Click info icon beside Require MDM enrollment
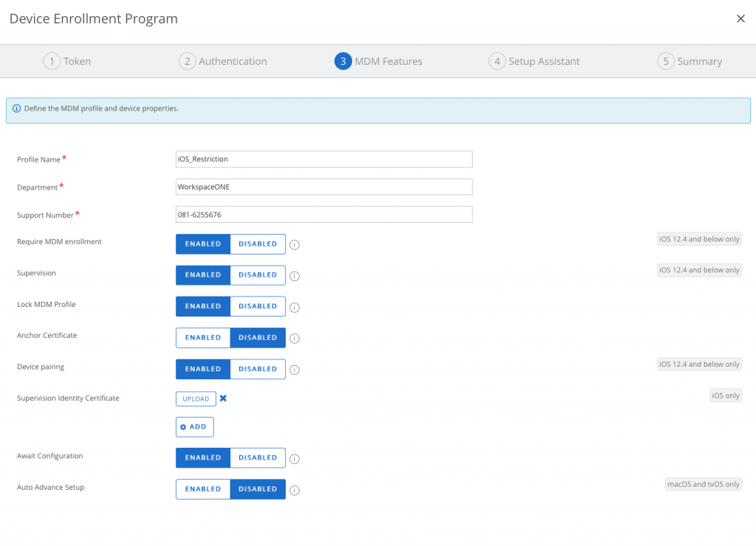The image size is (756, 546). pyautogui.click(x=294, y=245)
